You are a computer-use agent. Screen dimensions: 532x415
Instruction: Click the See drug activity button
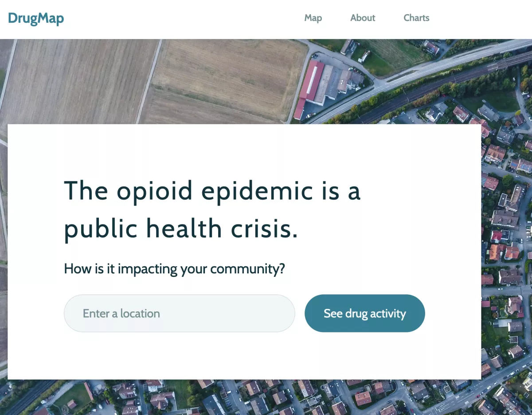365,313
